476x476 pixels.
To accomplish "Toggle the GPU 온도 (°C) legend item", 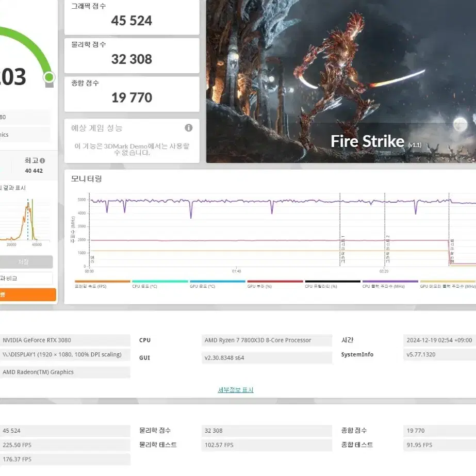I will point(217,284).
